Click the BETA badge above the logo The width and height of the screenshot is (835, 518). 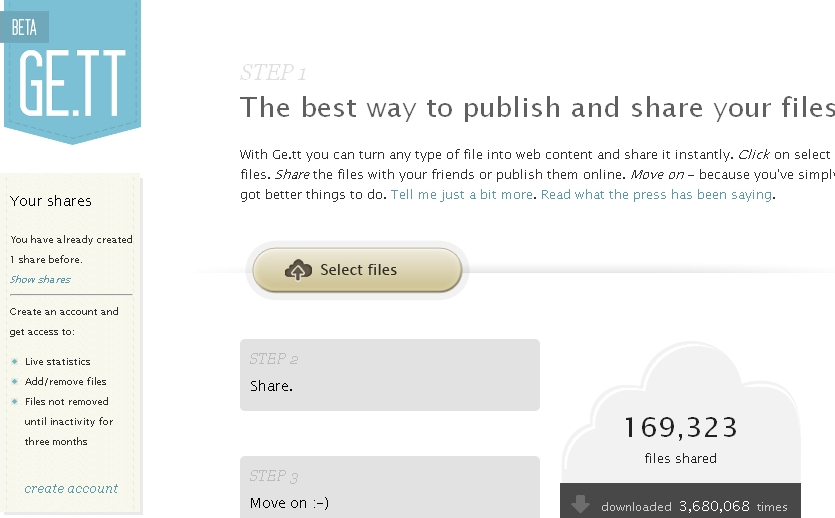[24, 28]
